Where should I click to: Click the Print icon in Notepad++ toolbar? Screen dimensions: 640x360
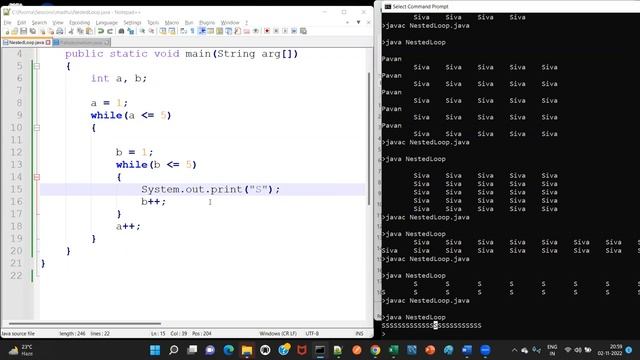pyautogui.click(x=60, y=31)
